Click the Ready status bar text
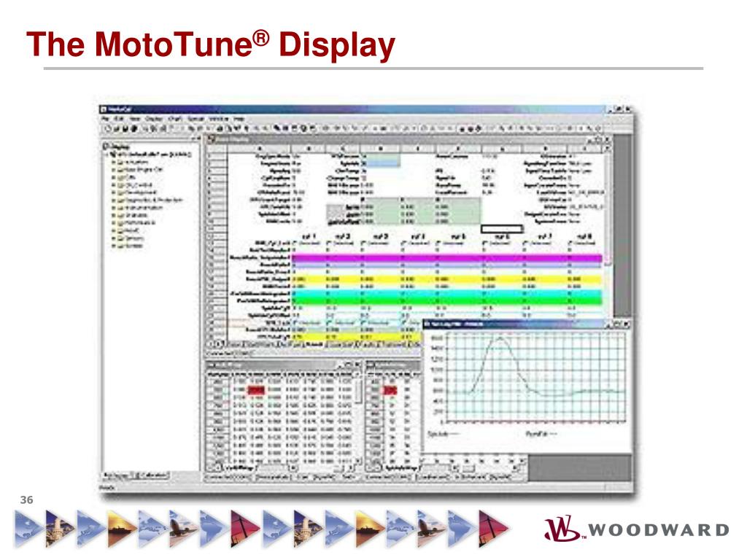The width and height of the screenshot is (747, 560). (x=107, y=488)
